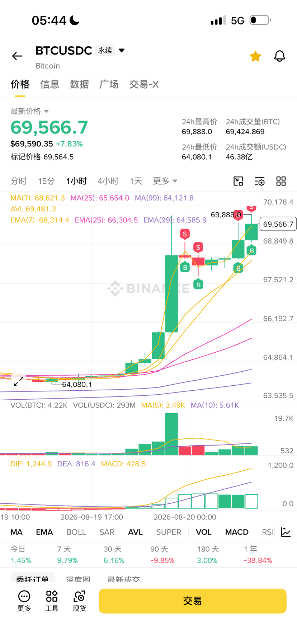Select the 1天 chart interval
Viewport: 297px width, 644px height.
136,181
